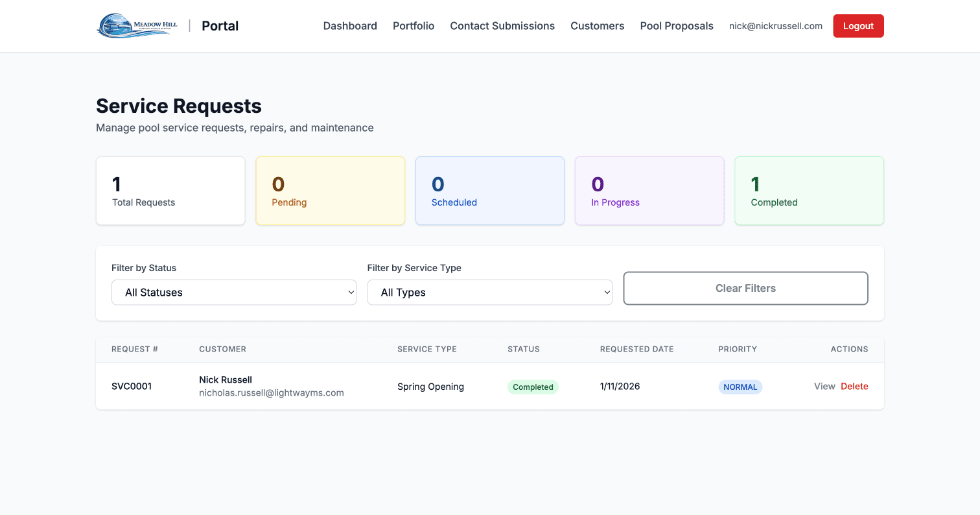Open the Dashboard page
The height and width of the screenshot is (515, 980).
pyautogui.click(x=350, y=26)
